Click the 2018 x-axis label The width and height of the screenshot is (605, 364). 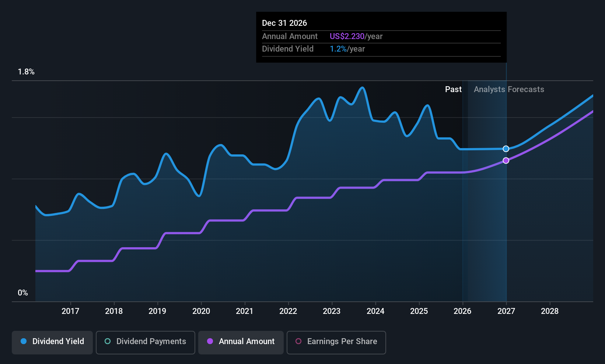click(114, 311)
